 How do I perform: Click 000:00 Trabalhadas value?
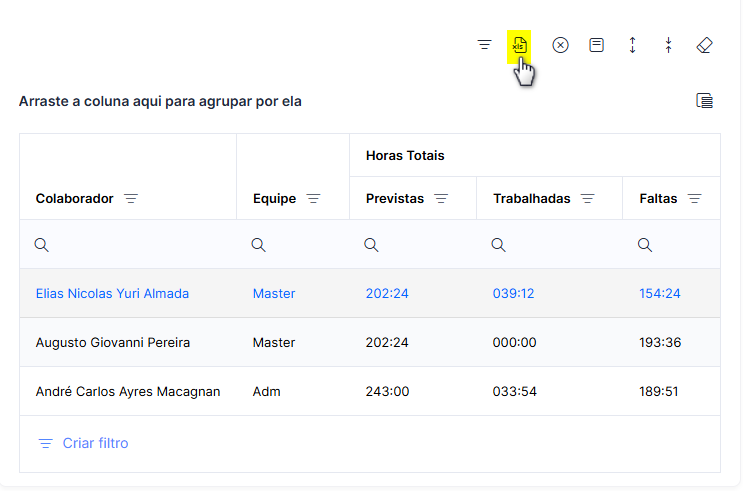pyautogui.click(x=514, y=342)
